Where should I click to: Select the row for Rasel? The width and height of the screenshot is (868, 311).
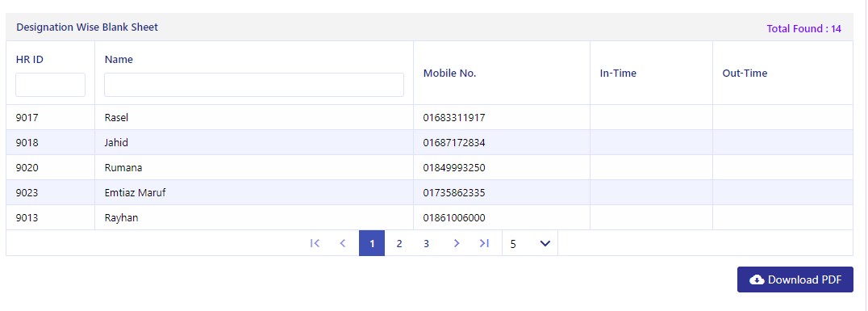point(430,117)
